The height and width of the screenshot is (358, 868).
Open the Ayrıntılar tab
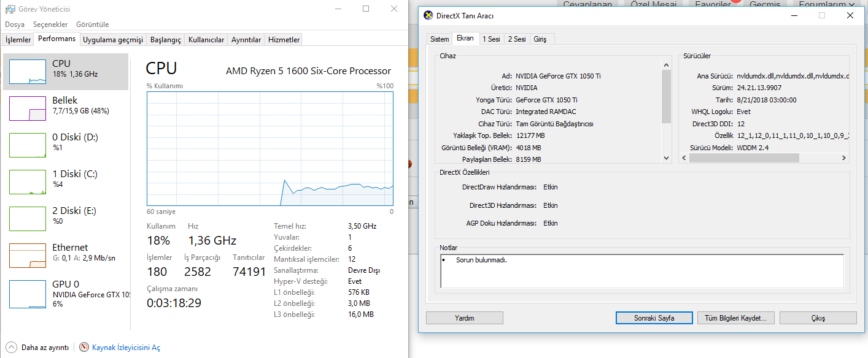[x=246, y=40]
